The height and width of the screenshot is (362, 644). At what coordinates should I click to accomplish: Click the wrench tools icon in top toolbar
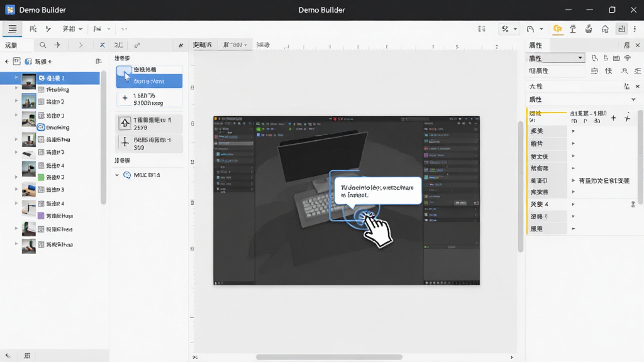coord(505,29)
